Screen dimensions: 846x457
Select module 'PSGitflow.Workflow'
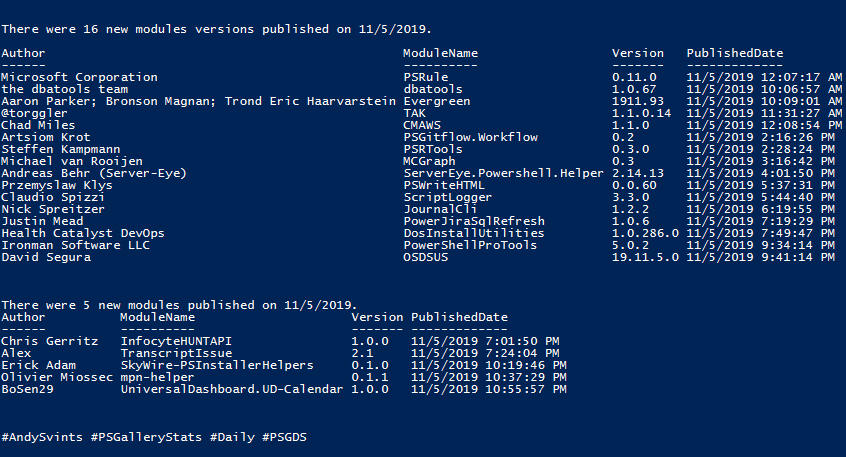pos(470,137)
